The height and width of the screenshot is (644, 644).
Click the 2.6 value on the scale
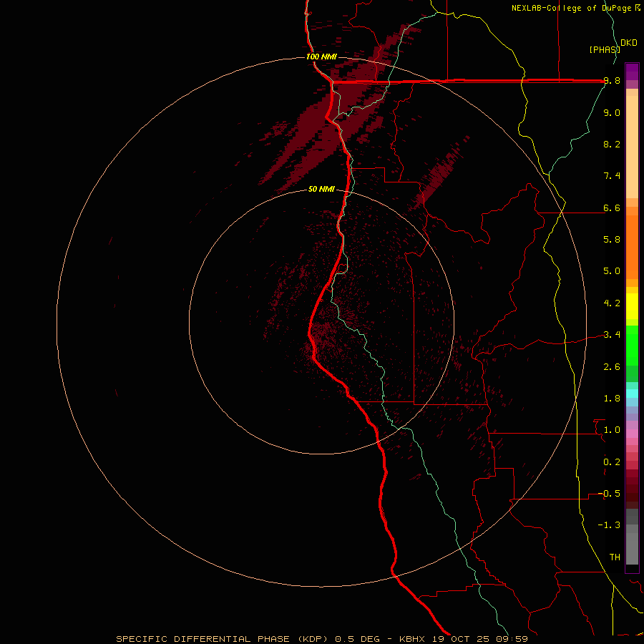612,367
